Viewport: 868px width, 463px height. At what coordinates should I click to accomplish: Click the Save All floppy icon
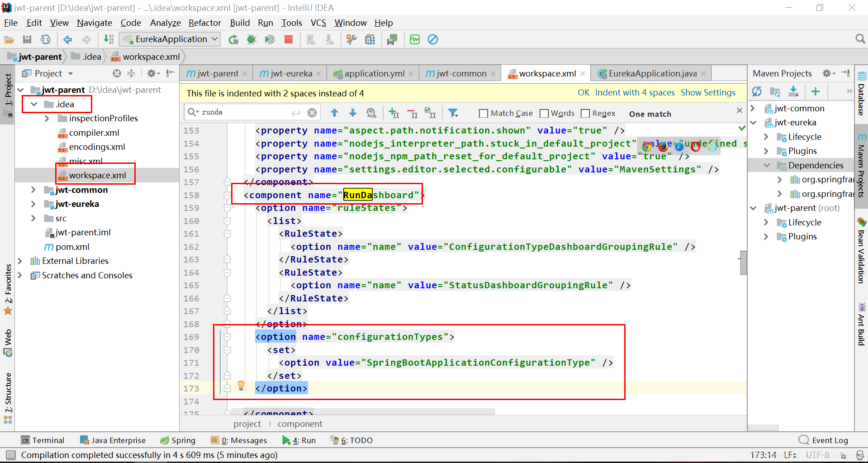[27, 39]
